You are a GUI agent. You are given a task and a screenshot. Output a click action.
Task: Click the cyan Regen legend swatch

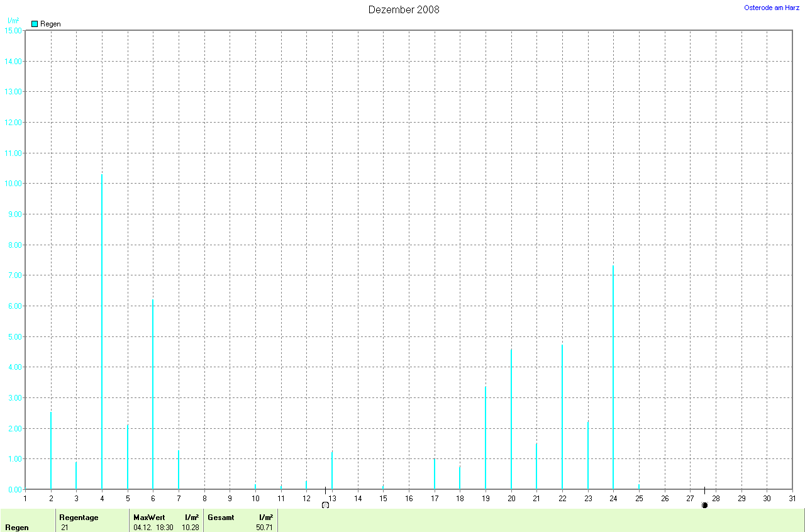click(35, 24)
